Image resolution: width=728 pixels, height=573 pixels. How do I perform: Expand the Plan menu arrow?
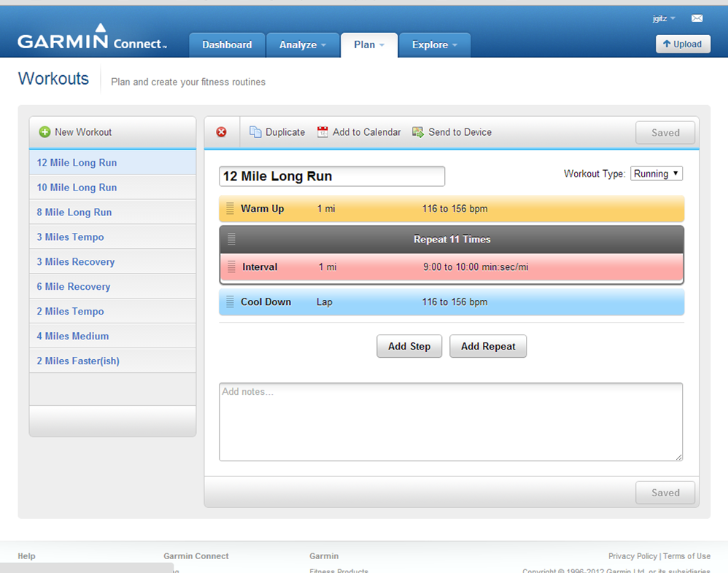click(382, 45)
